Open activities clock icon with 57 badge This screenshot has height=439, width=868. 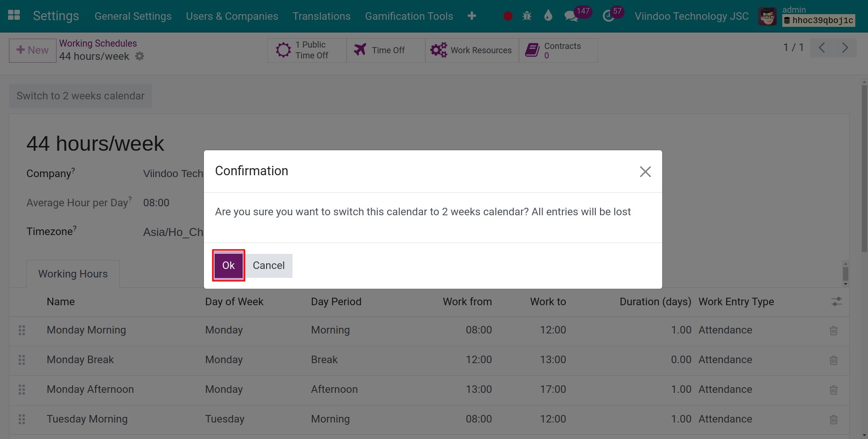[x=608, y=16]
